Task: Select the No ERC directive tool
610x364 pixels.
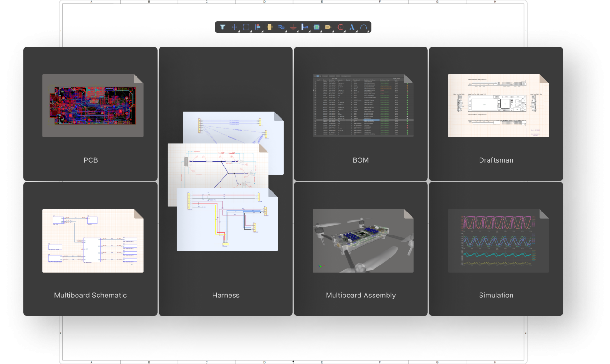Action: (339, 27)
